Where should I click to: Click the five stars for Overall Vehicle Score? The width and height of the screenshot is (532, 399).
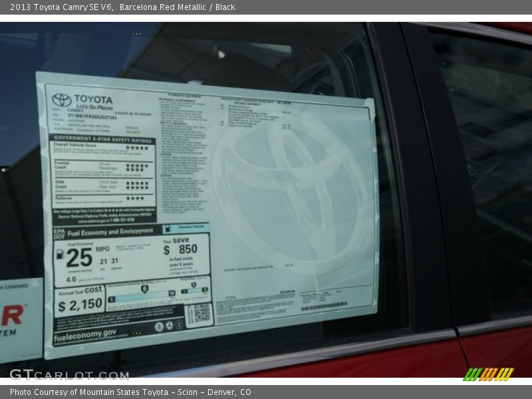(137, 148)
